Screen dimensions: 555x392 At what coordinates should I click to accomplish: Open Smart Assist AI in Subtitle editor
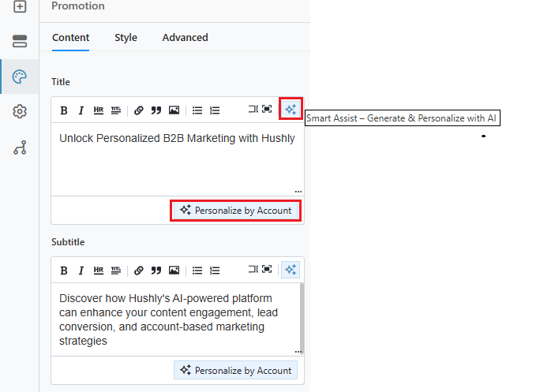291,270
